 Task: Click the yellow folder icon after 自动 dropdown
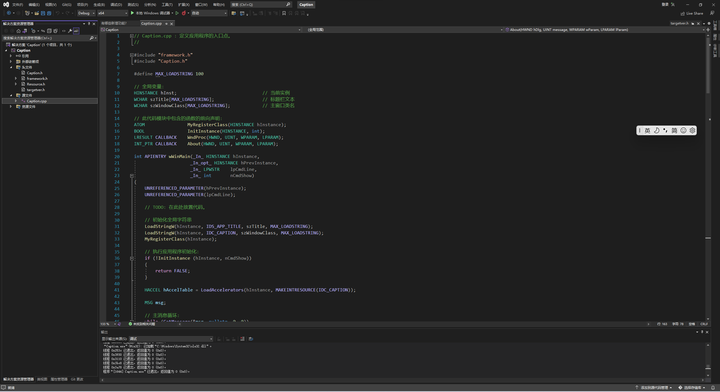(x=233, y=13)
